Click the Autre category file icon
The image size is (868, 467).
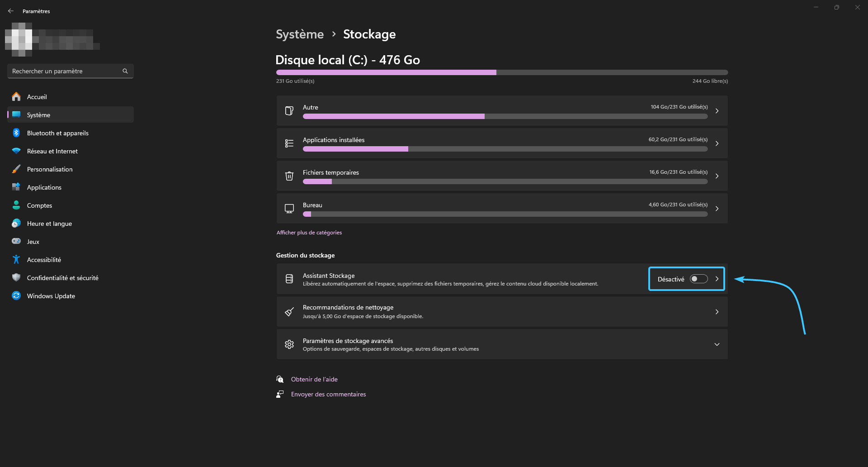[x=289, y=111]
